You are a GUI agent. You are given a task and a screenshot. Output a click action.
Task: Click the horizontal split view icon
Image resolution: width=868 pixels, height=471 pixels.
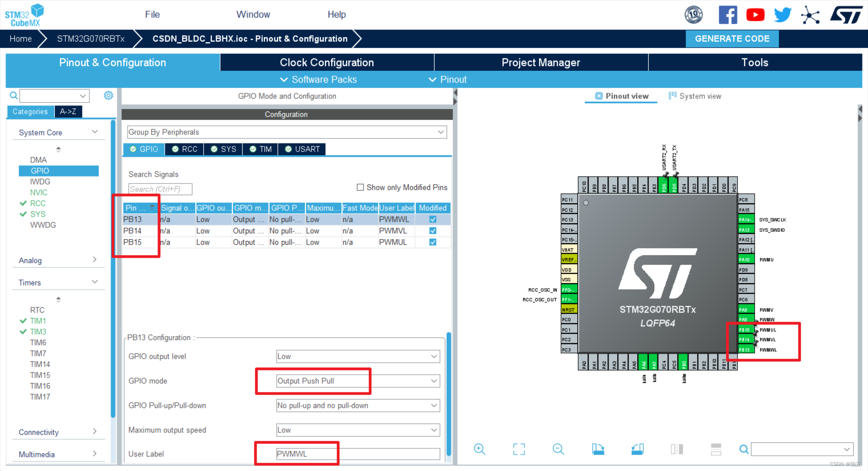tap(716, 449)
